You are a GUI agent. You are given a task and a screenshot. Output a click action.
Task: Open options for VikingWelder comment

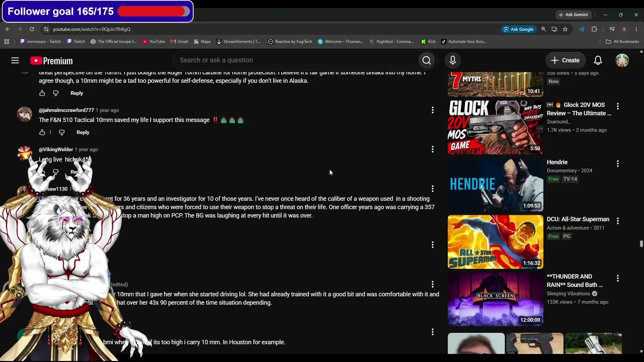[x=433, y=149]
